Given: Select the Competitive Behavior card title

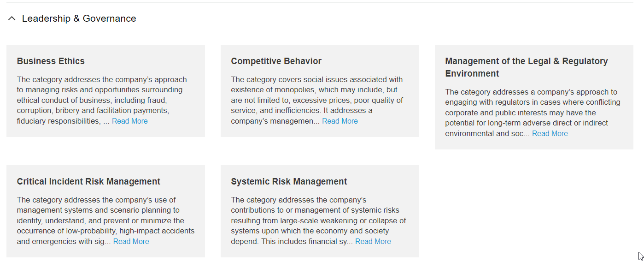Looking at the screenshot, I should click(x=276, y=61).
